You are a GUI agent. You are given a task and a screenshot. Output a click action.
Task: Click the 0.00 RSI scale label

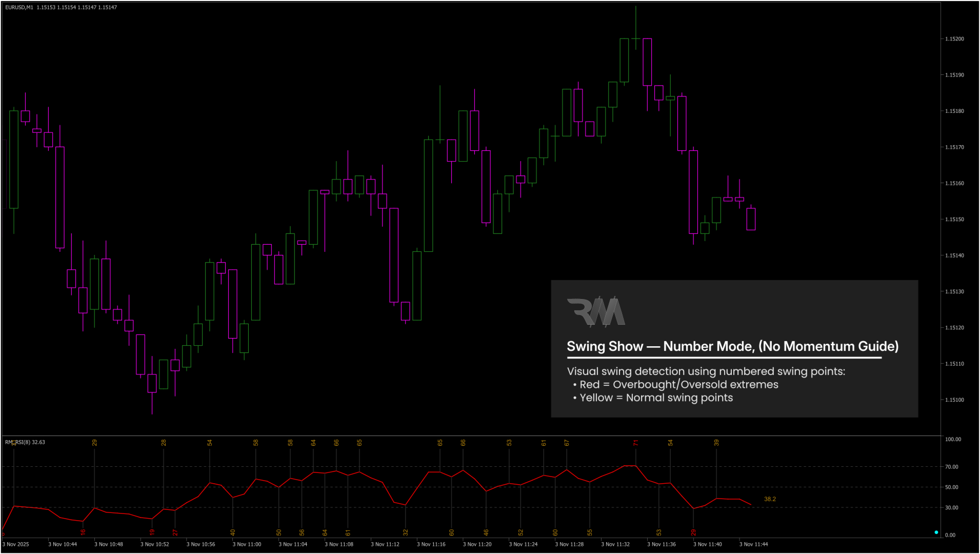(950, 535)
